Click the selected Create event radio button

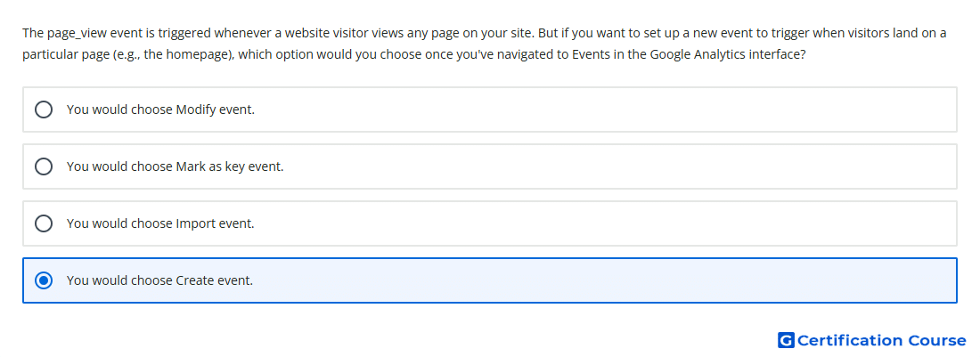(44, 280)
